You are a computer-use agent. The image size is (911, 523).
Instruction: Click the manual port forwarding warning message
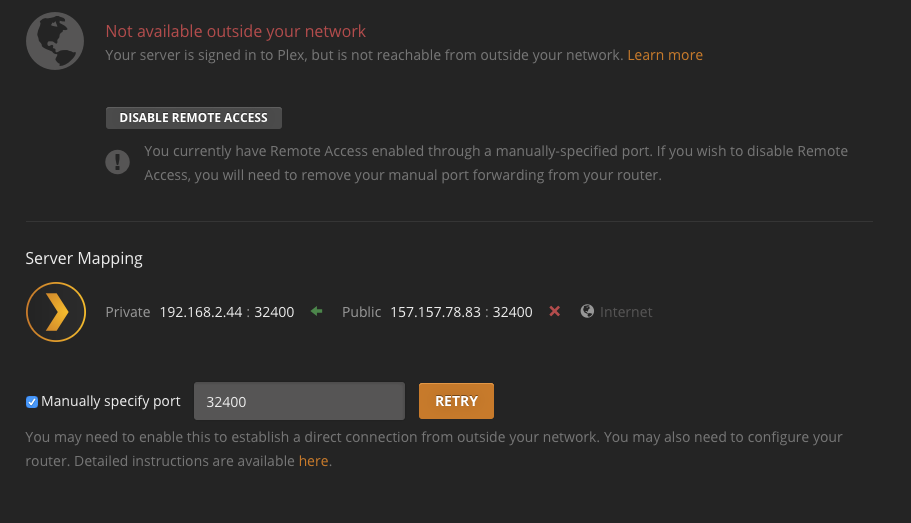point(496,163)
